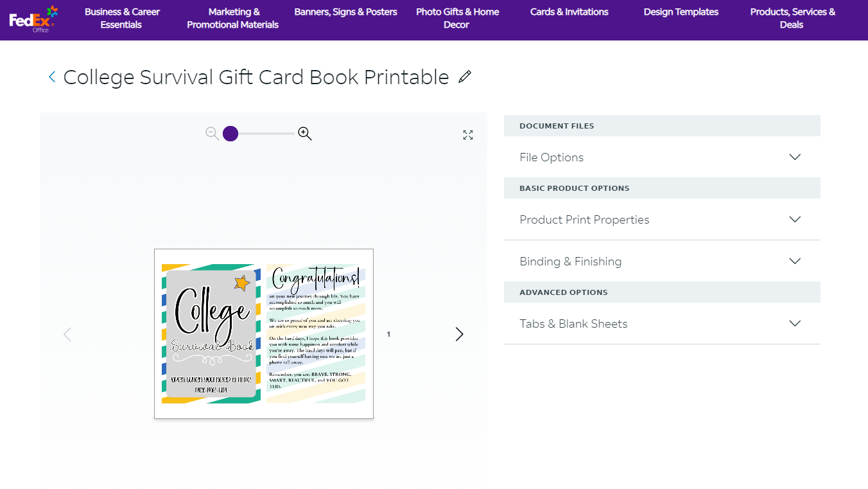Click the back arrow beside document title
The height and width of the screenshot is (489, 868).
coord(52,77)
